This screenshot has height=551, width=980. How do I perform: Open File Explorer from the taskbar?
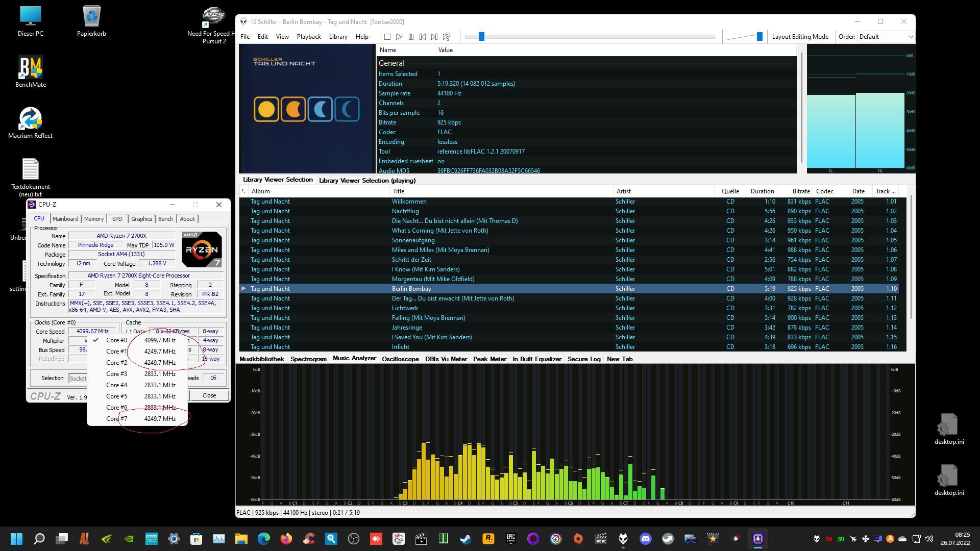tap(241, 539)
